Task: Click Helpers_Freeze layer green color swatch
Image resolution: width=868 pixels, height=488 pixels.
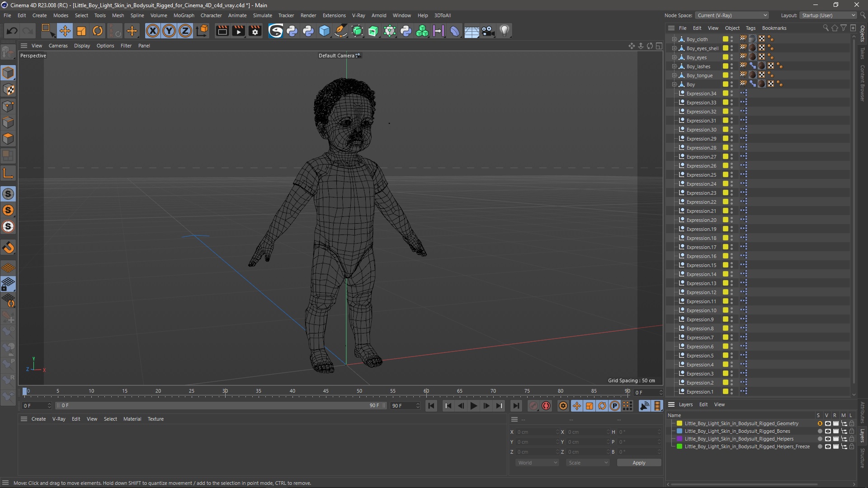Action: click(679, 446)
